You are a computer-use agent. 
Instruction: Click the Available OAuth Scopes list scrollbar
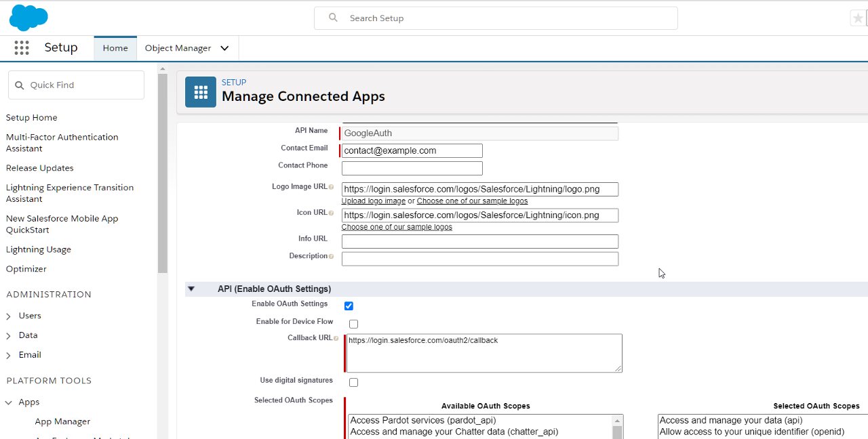click(x=617, y=427)
